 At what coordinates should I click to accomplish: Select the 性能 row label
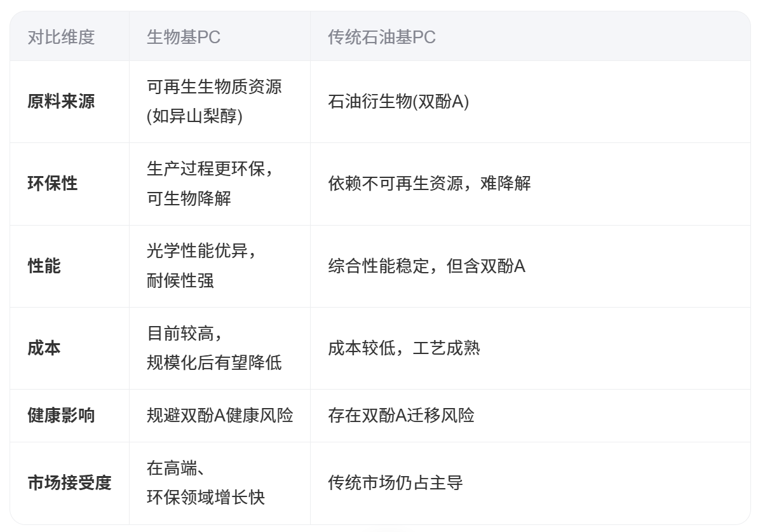pos(44,266)
